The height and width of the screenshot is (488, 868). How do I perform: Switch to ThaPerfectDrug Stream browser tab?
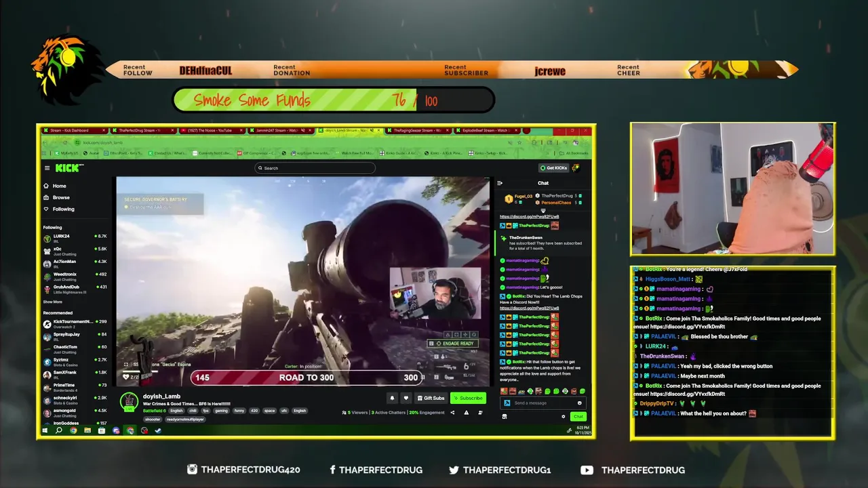(x=143, y=130)
